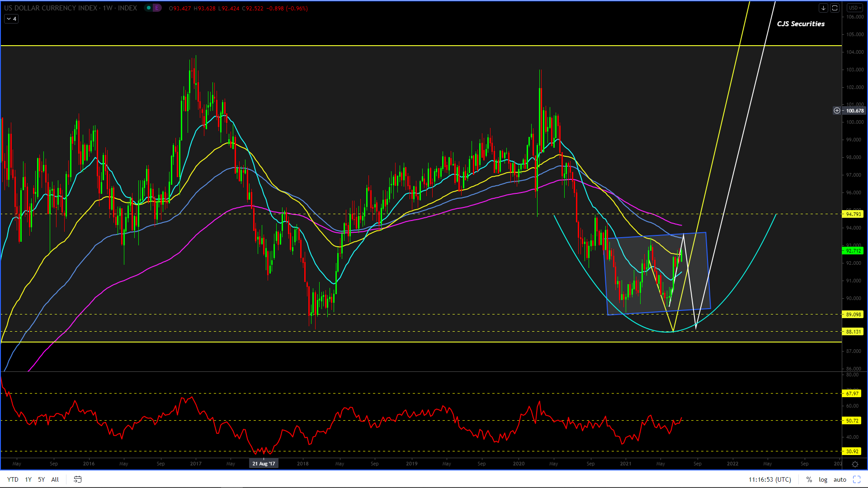Click the green market status dot
The width and height of the screenshot is (868, 488).
(149, 8)
